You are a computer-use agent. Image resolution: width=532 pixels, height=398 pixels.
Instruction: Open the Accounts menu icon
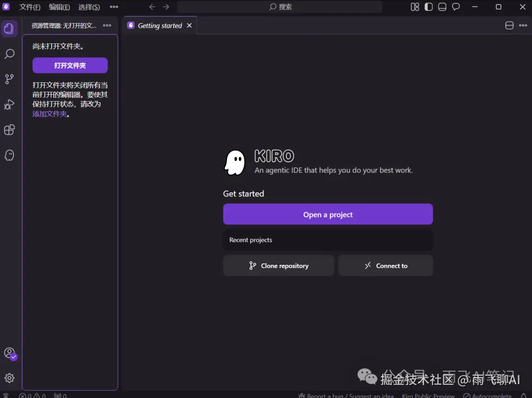click(x=10, y=353)
